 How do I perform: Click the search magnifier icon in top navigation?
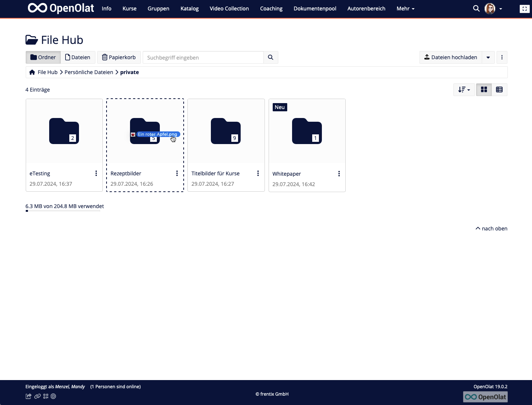pos(476,8)
